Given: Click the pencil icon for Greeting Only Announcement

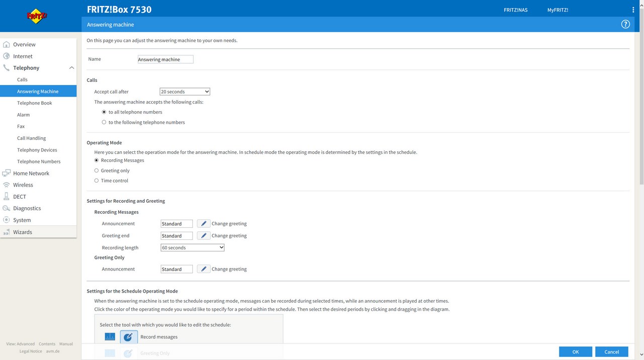Looking at the screenshot, I should point(203,269).
